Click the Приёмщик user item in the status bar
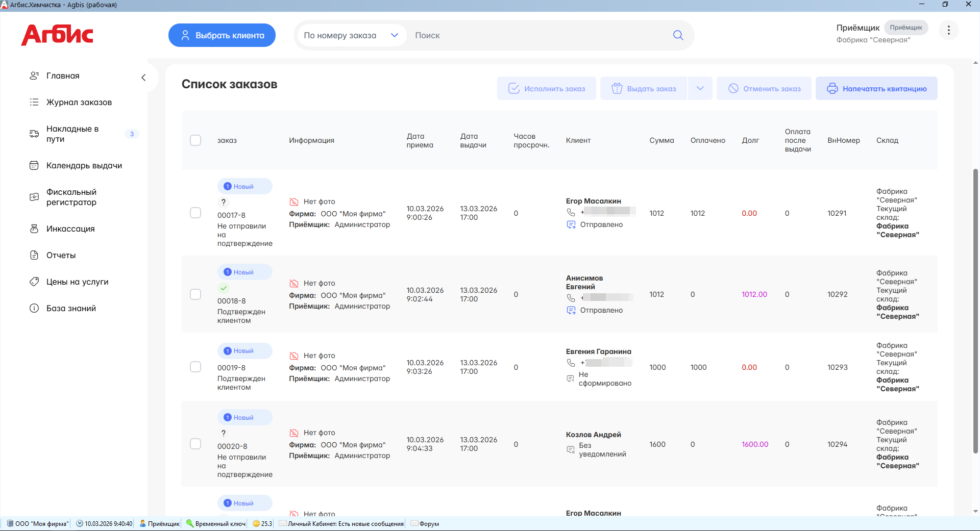This screenshot has width=980, height=531. pos(160,523)
